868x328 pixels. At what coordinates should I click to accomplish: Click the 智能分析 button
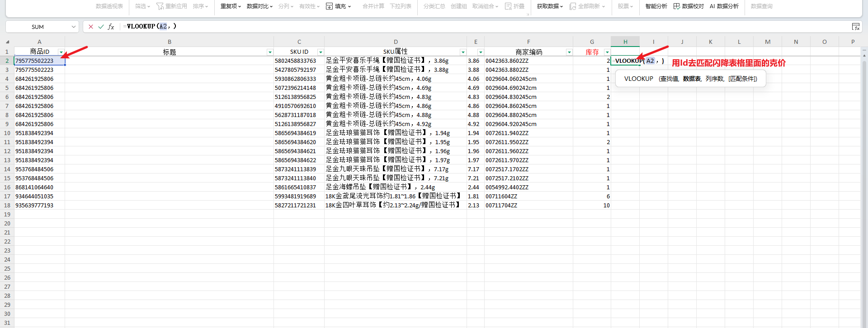click(656, 6)
